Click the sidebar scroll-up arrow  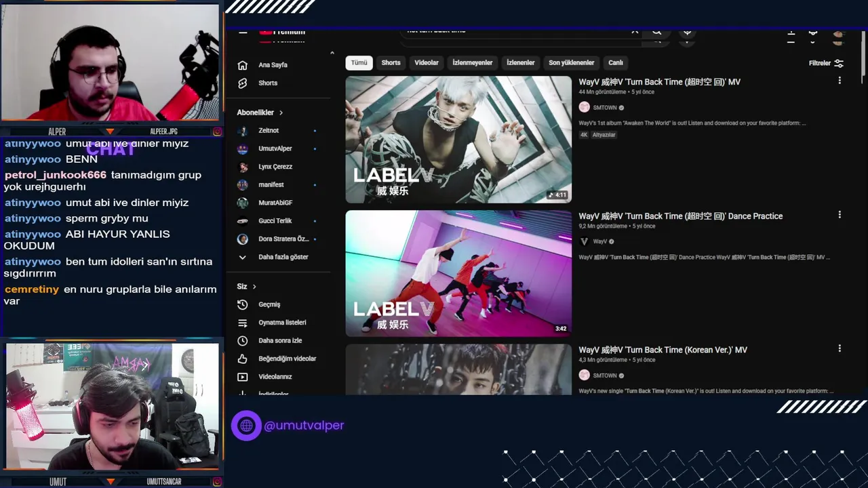coord(332,53)
